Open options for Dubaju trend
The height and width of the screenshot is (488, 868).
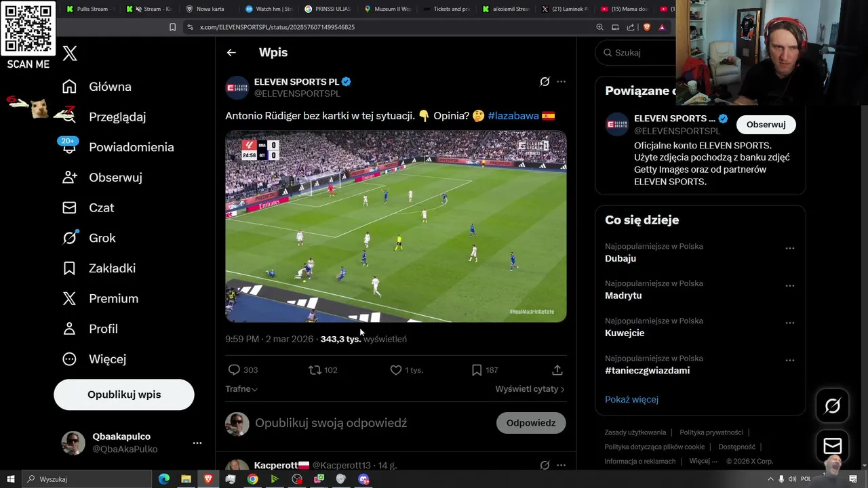click(790, 249)
